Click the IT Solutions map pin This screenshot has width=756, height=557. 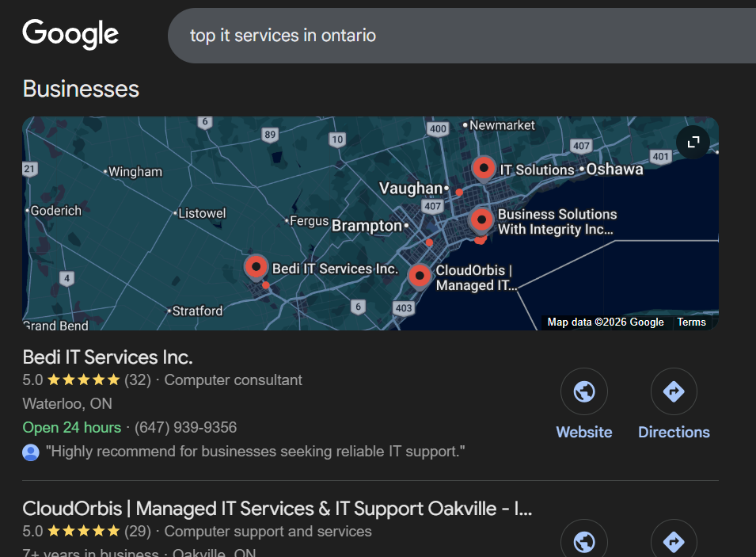click(x=484, y=168)
